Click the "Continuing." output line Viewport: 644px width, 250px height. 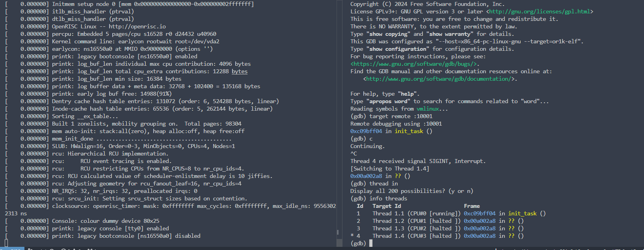[x=368, y=146]
